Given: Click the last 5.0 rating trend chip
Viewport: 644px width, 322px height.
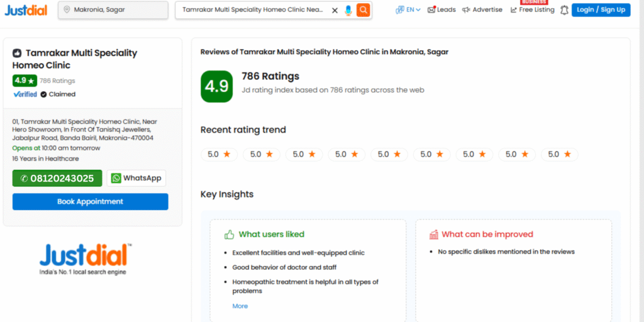Looking at the screenshot, I should 559,155.
